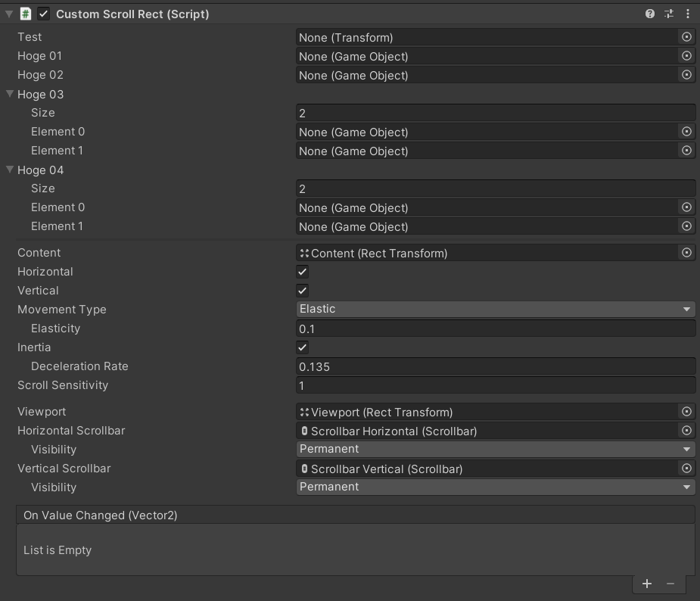The image size is (700, 601).
Task: Open object picker for Hoge 03 Element 1
Action: [686, 151]
